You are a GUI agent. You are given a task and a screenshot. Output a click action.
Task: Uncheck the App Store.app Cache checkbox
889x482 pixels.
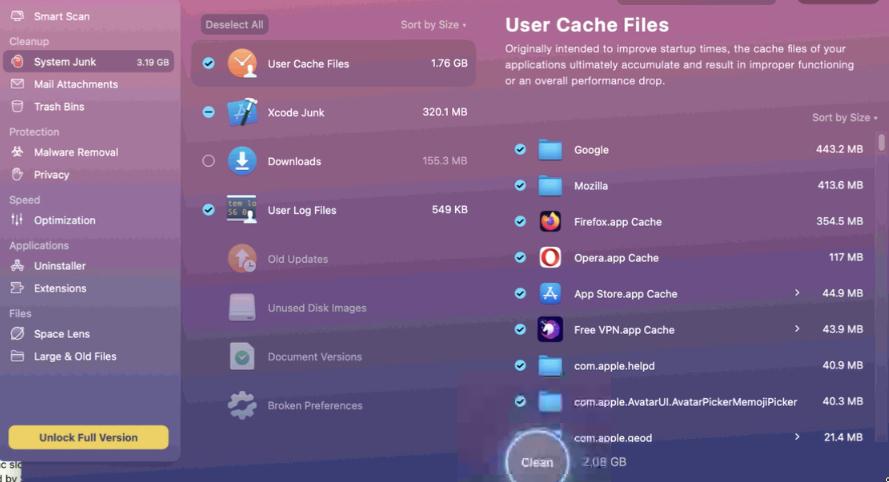pyautogui.click(x=520, y=293)
